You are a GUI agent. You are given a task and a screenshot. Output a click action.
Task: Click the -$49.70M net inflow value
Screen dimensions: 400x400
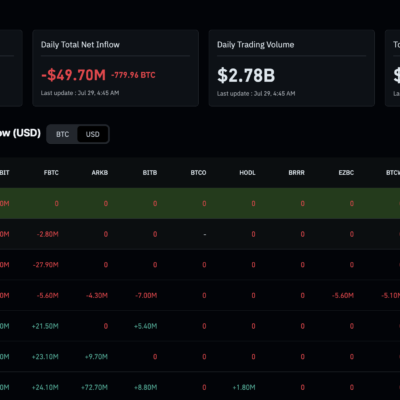(73, 75)
